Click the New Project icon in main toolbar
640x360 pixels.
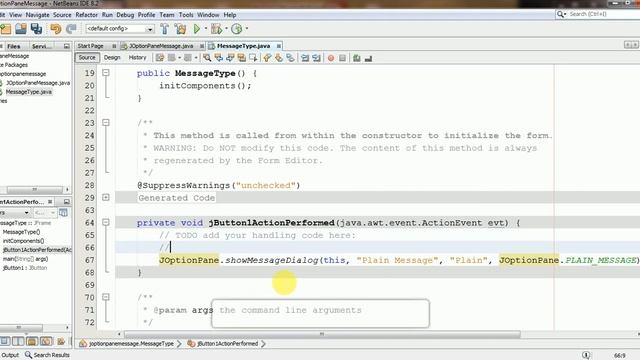pyautogui.click(x=6, y=29)
